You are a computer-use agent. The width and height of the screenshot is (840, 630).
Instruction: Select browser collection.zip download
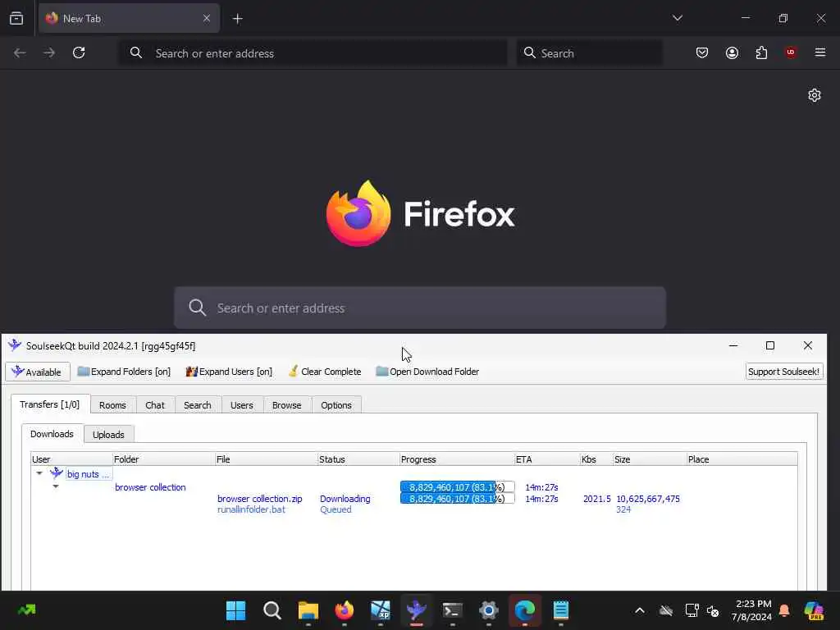[x=260, y=499]
